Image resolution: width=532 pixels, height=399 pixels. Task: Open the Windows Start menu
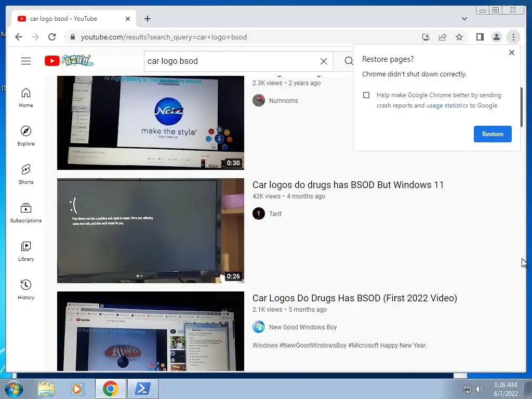14,389
